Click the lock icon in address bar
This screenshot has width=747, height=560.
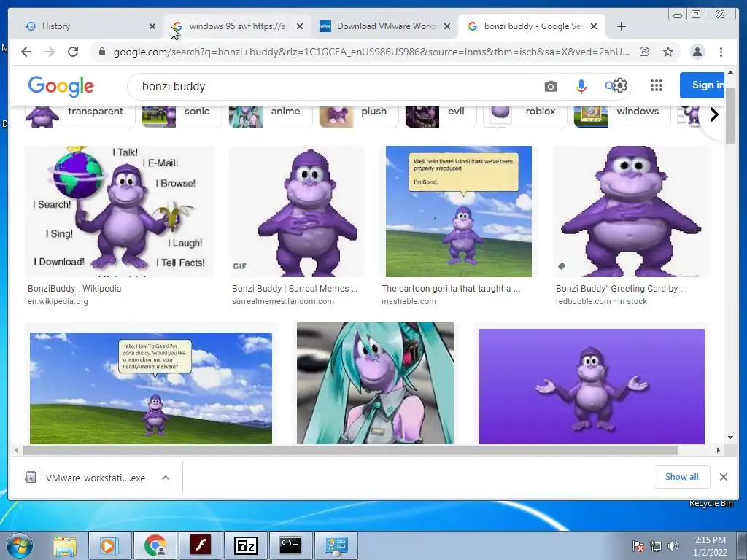pos(101,52)
